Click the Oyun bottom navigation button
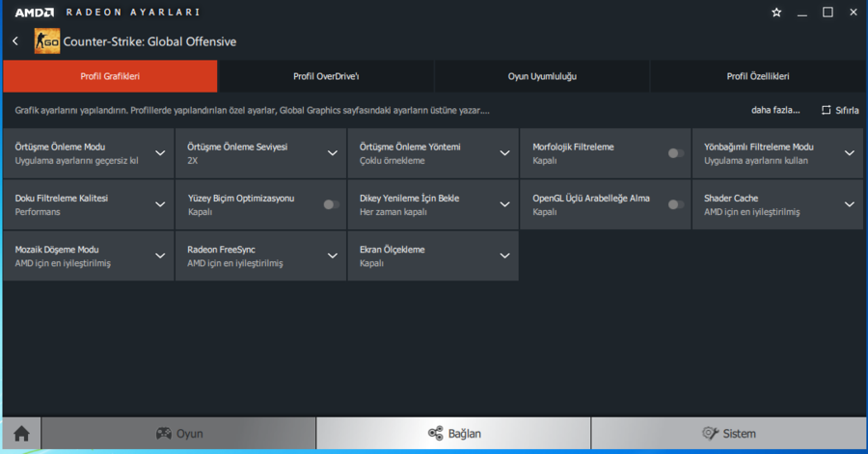The height and width of the screenshot is (454, 868). pyautogui.click(x=178, y=434)
